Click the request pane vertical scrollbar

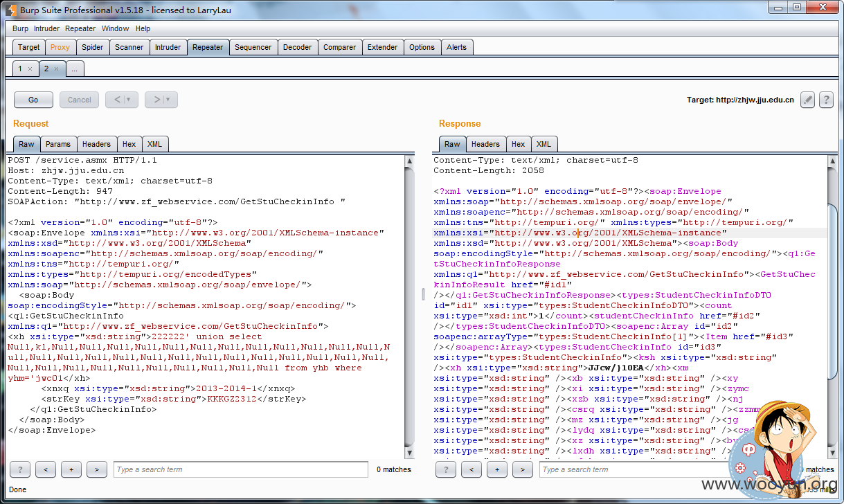tap(409, 306)
